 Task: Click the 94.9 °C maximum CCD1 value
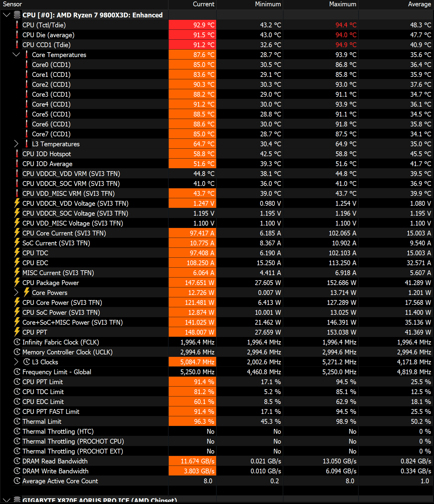coord(346,45)
